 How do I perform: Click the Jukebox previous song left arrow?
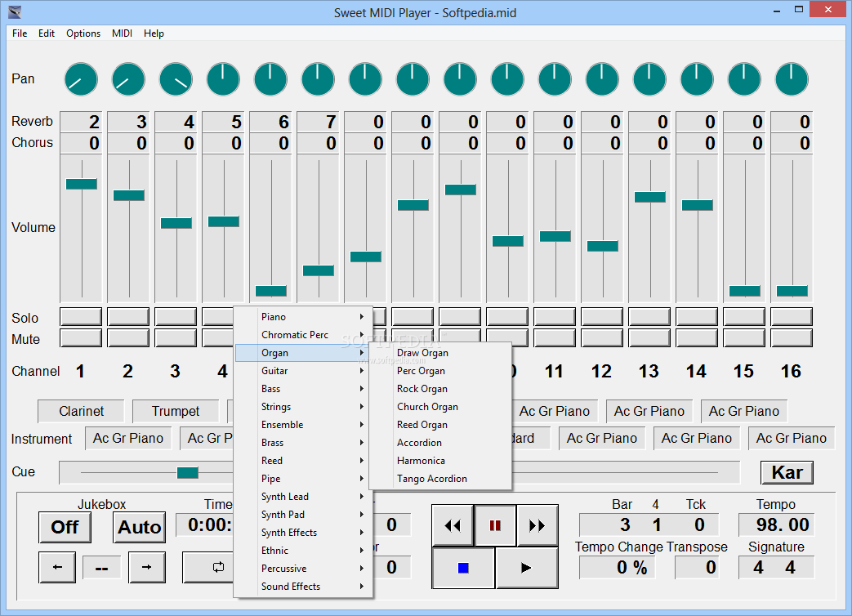pos(57,567)
